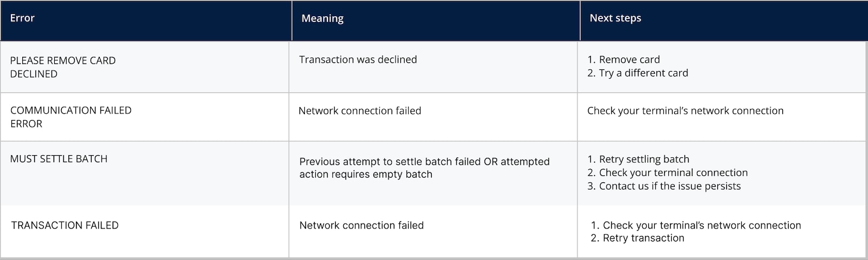This screenshot has height=260, width=868.
Task: Click 'action requires empty batch' text line
Action: 366,175
